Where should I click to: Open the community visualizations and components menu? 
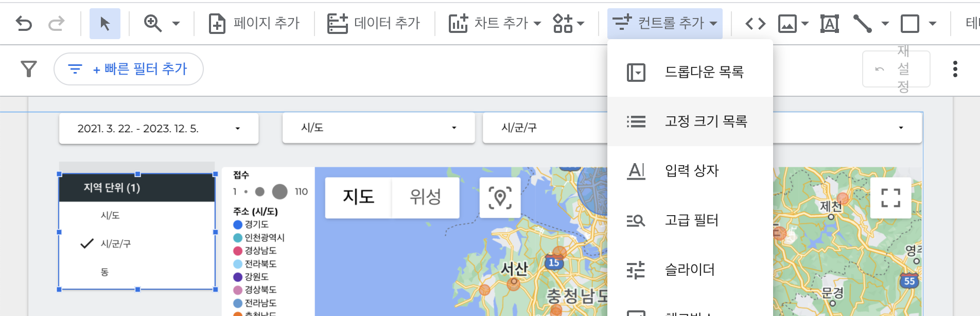pyautogui.click(x=569, y=23)
